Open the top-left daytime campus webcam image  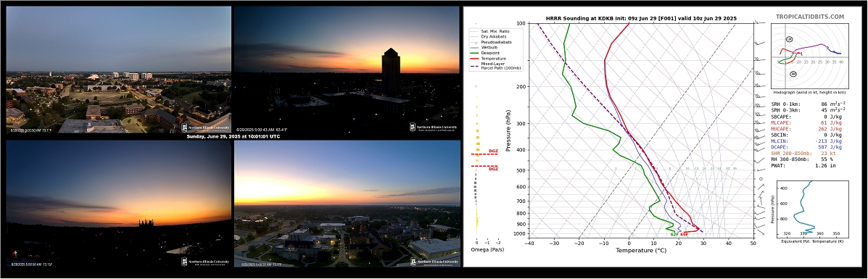[x=118, y=70]
